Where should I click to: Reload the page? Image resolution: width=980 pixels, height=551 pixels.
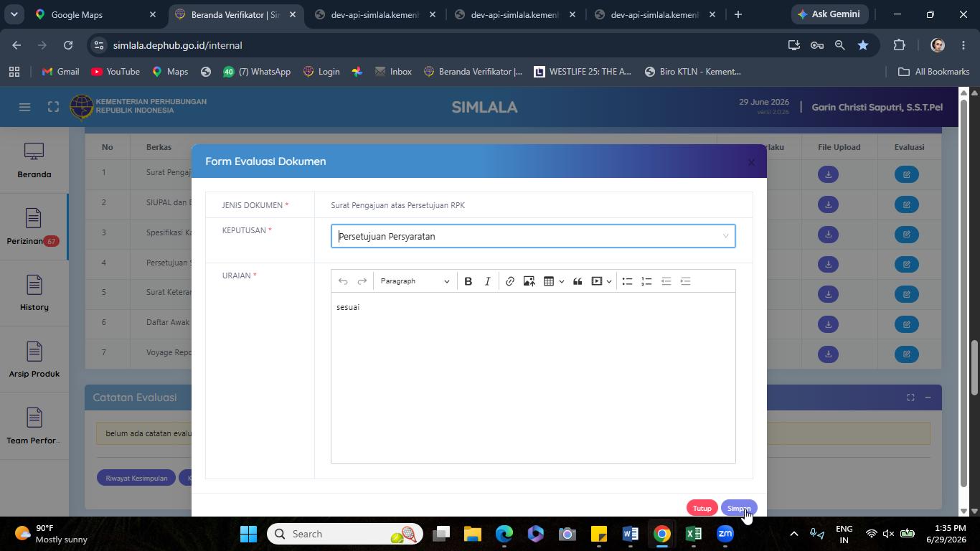coord(68,45)
